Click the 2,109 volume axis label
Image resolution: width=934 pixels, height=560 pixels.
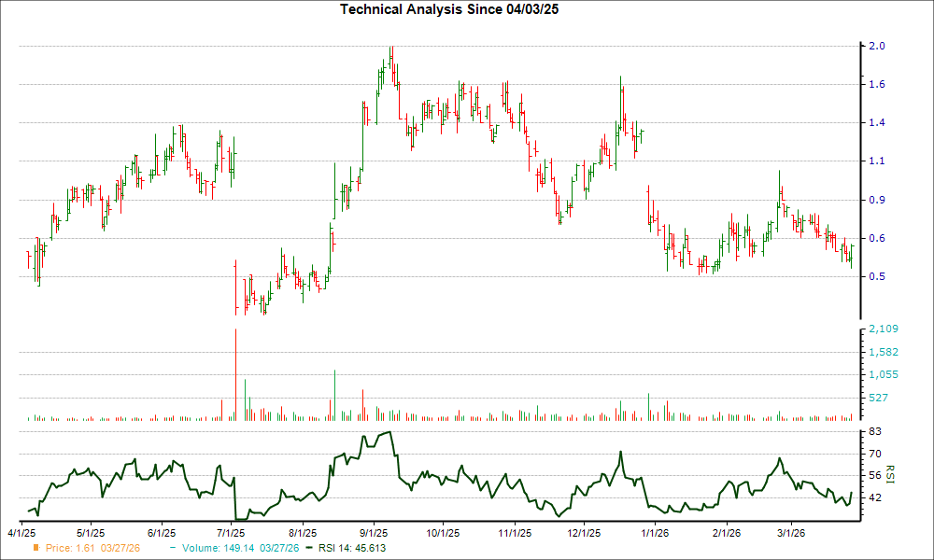click(x=884, y=329)
